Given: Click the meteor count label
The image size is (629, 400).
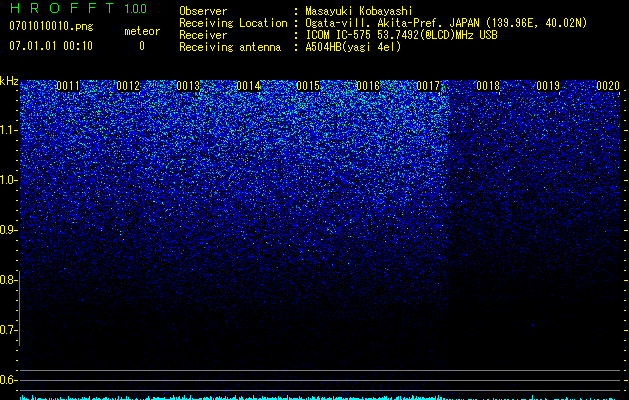Looking at the screenshot, I should (x=142, y=31).
